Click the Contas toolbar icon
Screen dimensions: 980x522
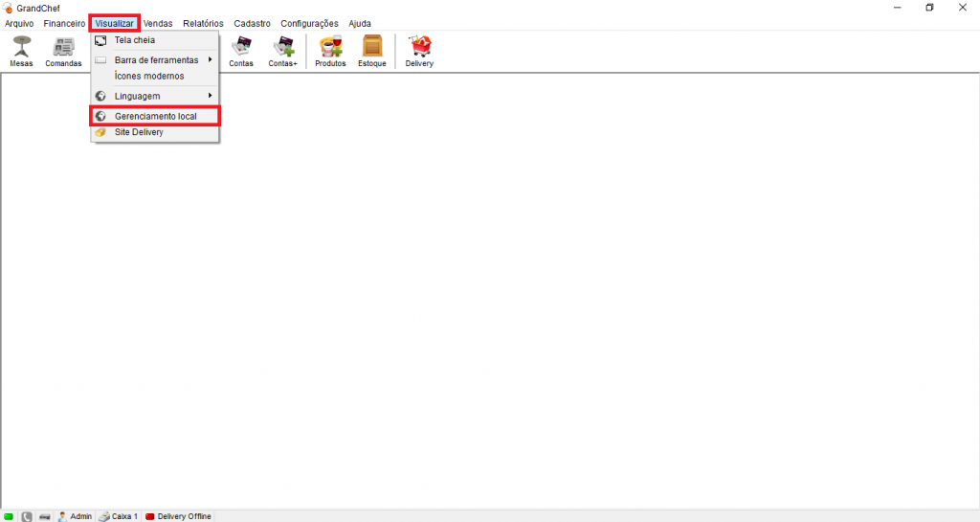(x=241, y=51)
